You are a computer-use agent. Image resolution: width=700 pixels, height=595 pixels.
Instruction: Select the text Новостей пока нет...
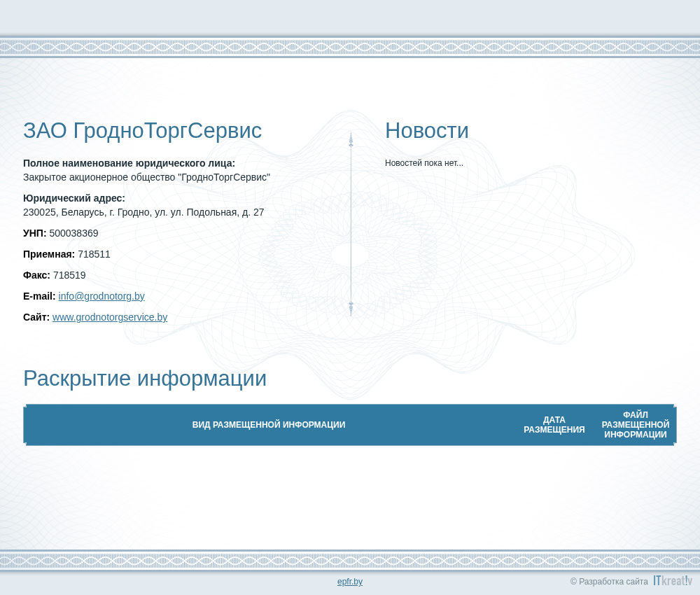tap(424, 163)
